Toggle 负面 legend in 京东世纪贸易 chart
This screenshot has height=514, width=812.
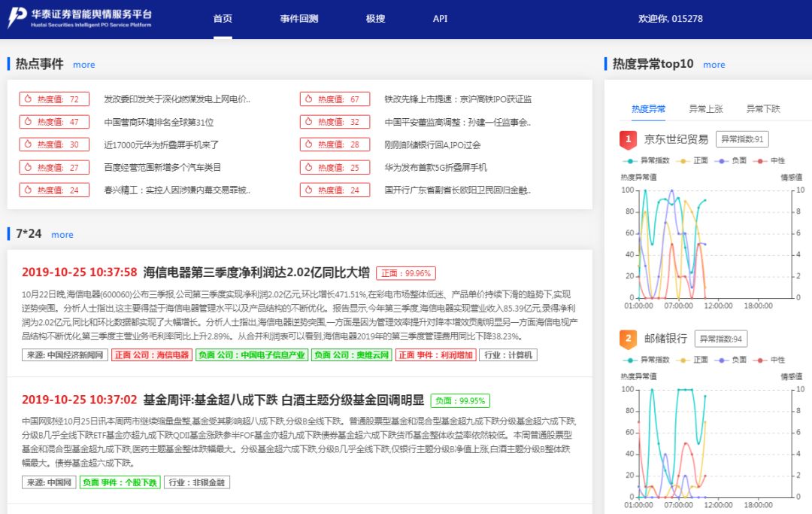pos(730,160)
